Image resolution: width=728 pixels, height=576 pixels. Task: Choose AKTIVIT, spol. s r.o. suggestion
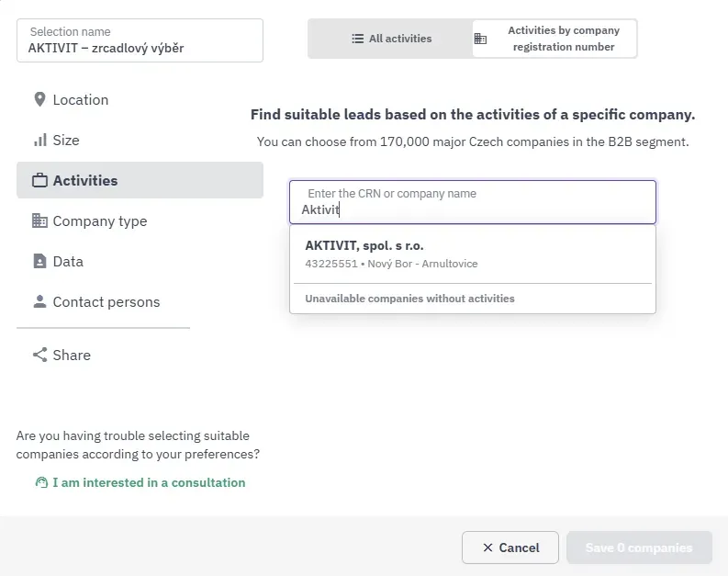point(473,254)
